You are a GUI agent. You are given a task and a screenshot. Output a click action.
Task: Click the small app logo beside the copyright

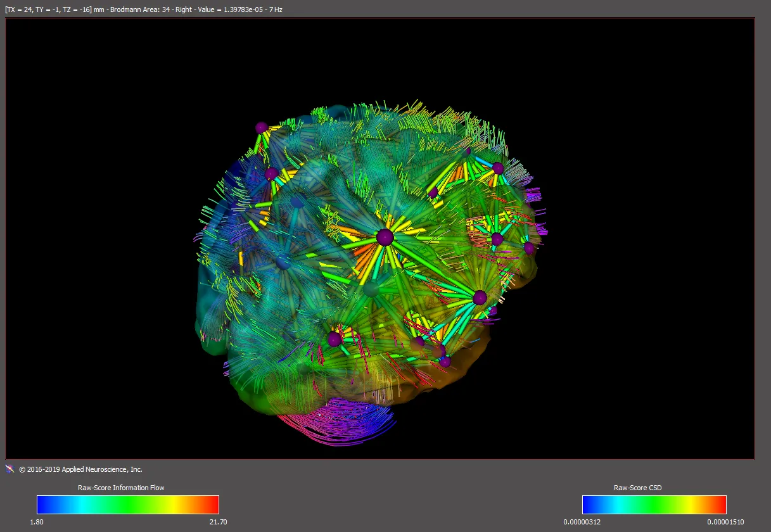10,469
